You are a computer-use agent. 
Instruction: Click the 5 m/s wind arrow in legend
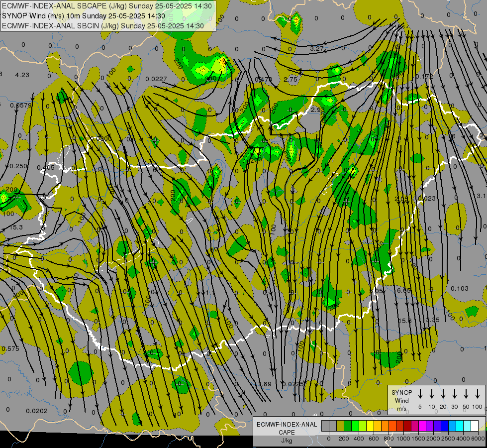point(420,393)
